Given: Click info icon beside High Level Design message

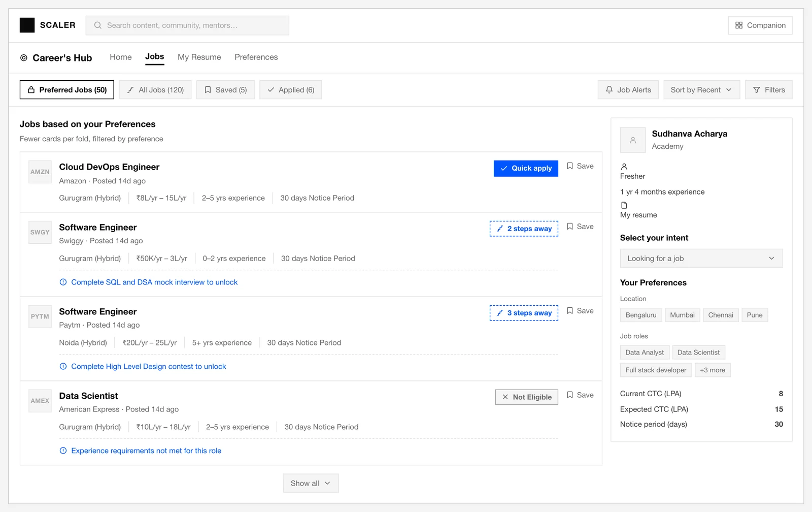Looking at the screenshot, I should 63,367.
